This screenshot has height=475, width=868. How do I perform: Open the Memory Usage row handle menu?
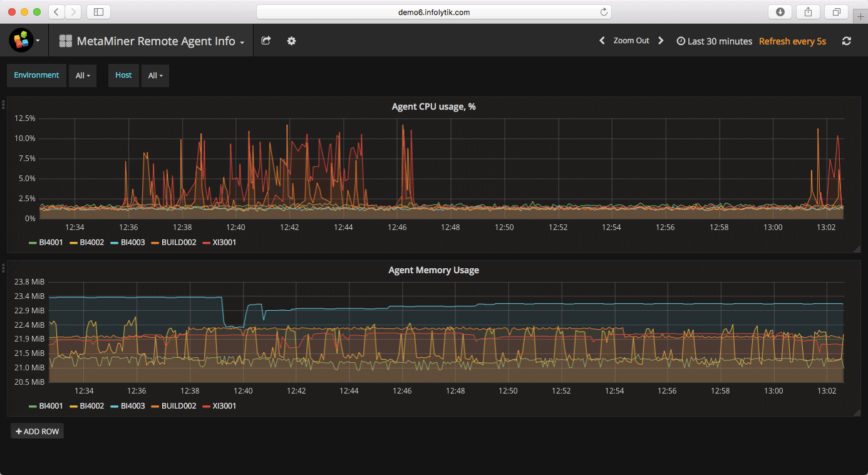pyautogui.click(x=3, y=268)
